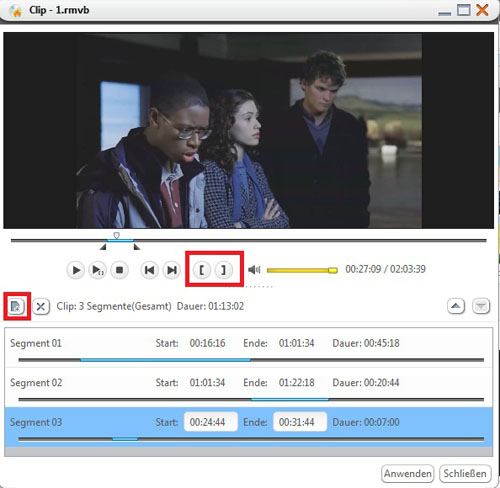Image resolution: width=500 pixels, height=488 pixels.
Task: Move segment up in list
Action: (456, 306)
